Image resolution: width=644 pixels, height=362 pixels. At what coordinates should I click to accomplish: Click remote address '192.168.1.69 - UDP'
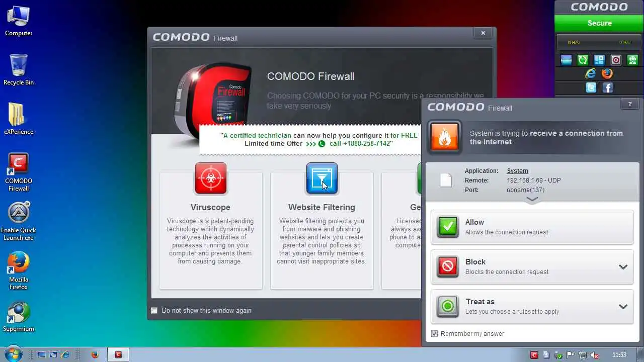click(534, 180)
